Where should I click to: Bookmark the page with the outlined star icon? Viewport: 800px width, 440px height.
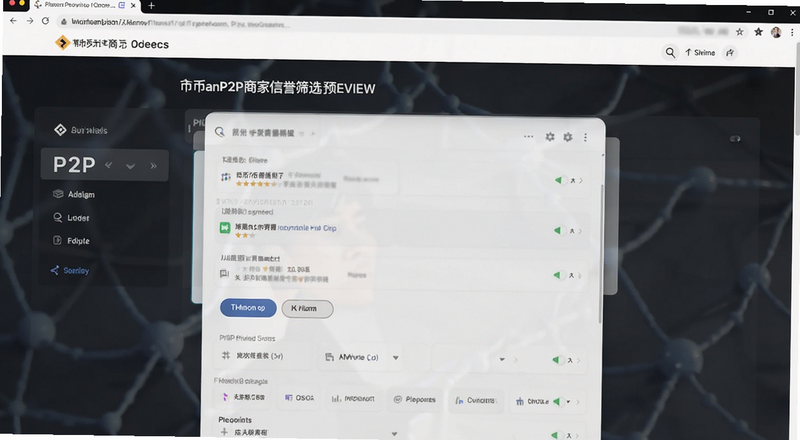pos(740,32)
